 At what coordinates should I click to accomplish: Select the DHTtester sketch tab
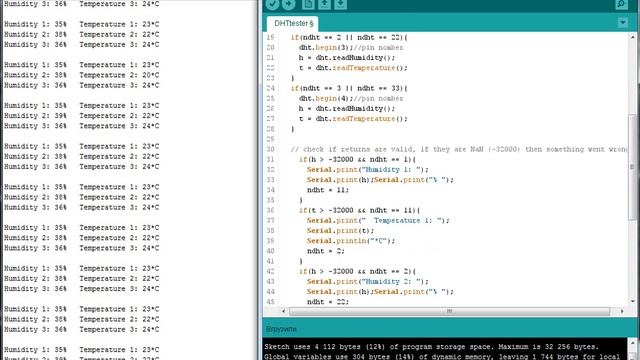[x=293, y=23]
